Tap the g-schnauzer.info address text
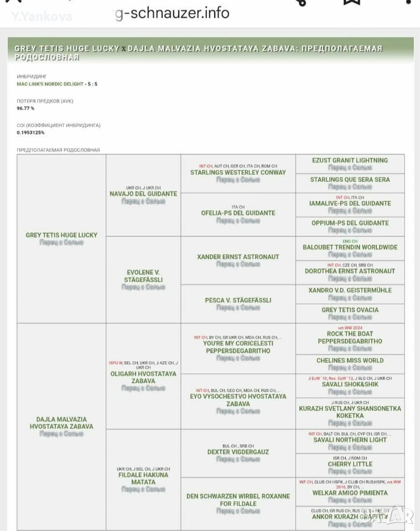This screenshot has height=531, width=420. tap(172, 13)
